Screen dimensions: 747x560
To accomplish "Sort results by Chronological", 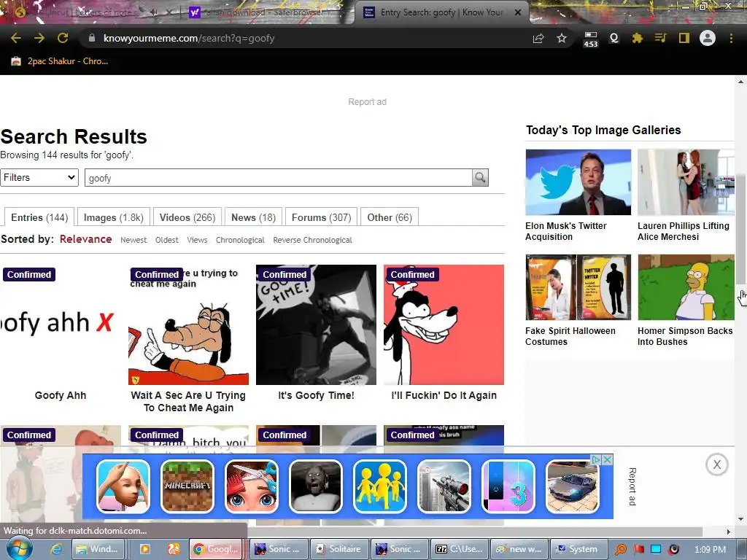I will (240, 240).
